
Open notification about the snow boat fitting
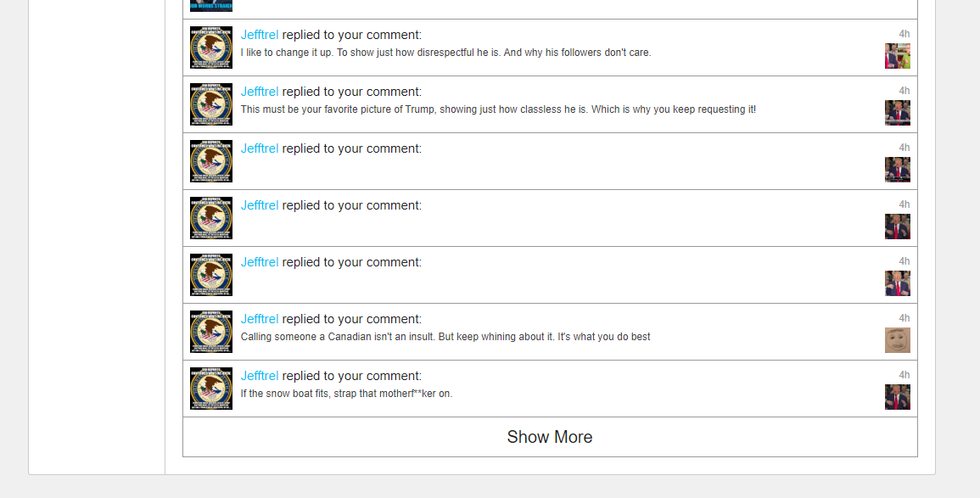point(346,394)
